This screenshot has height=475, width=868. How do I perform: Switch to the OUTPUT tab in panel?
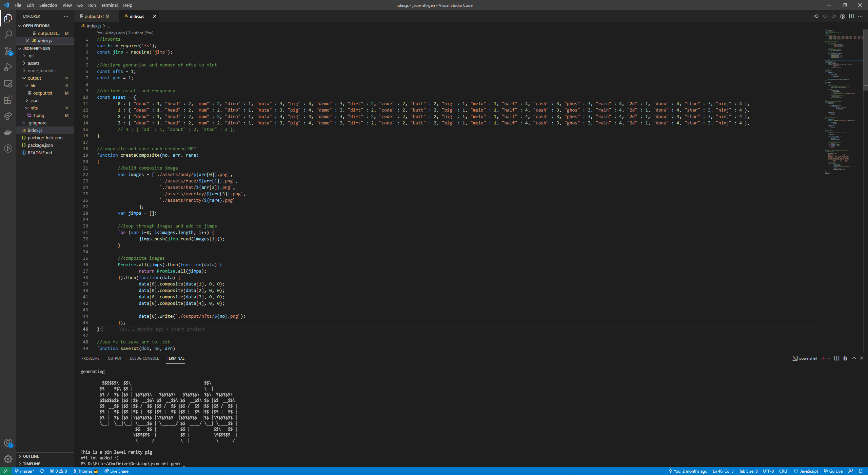coord(115,358)
